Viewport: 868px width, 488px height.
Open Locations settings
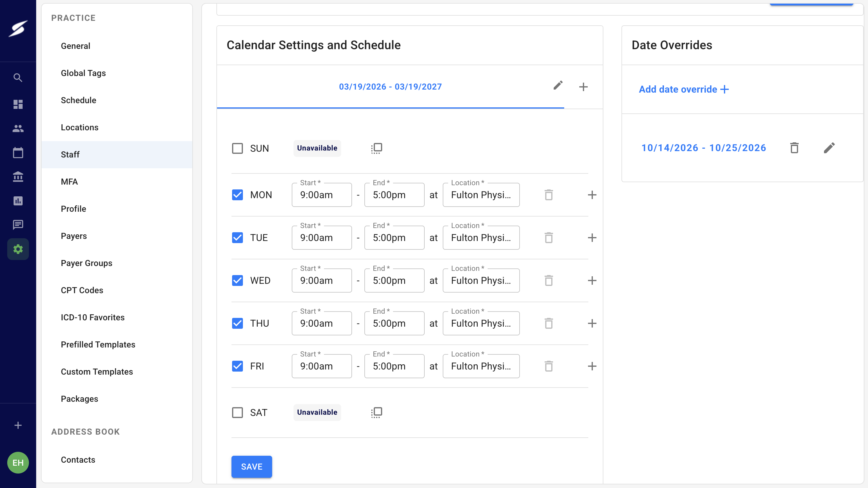pyautogui.click(x=117, y=128)
